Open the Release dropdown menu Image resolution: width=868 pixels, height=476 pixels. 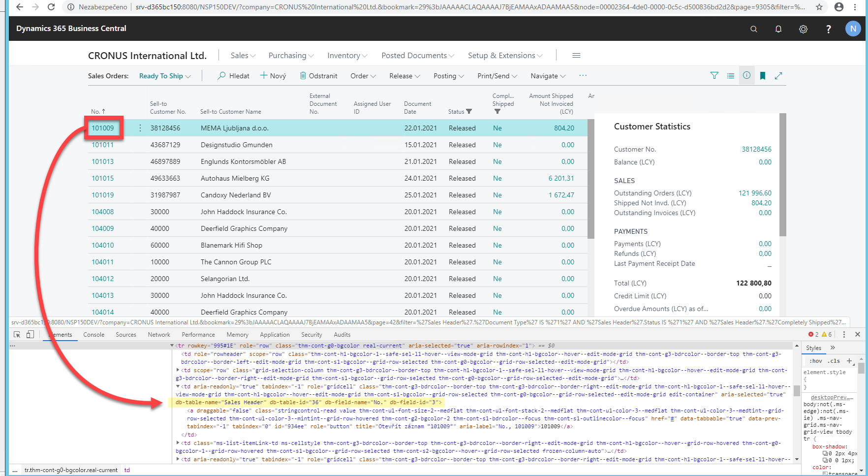(404, 75)
